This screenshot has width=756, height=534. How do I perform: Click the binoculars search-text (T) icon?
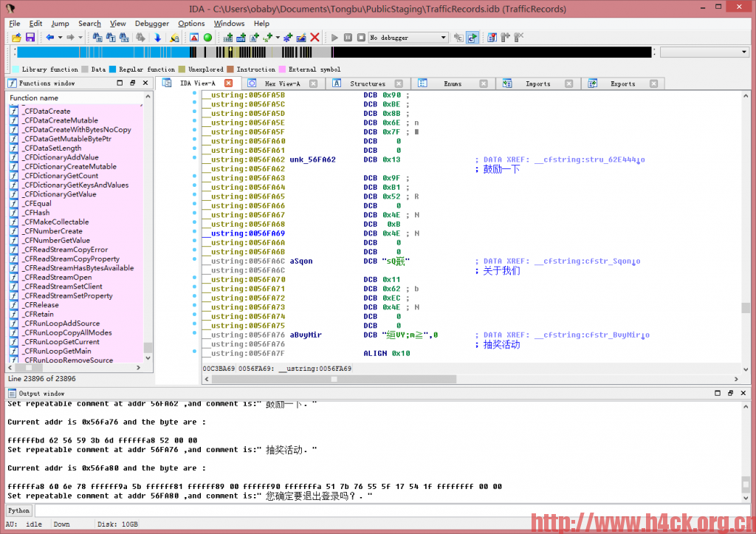111,38
